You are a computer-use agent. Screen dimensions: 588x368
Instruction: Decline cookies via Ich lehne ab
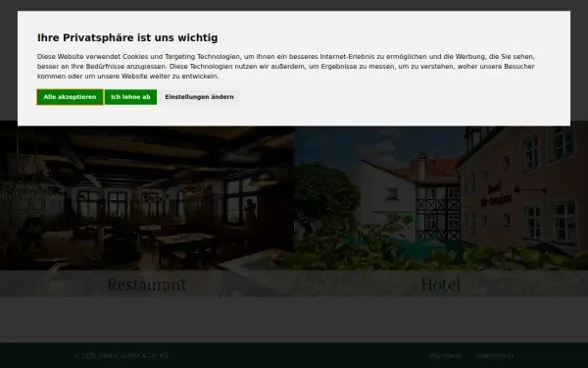(130, 97)
